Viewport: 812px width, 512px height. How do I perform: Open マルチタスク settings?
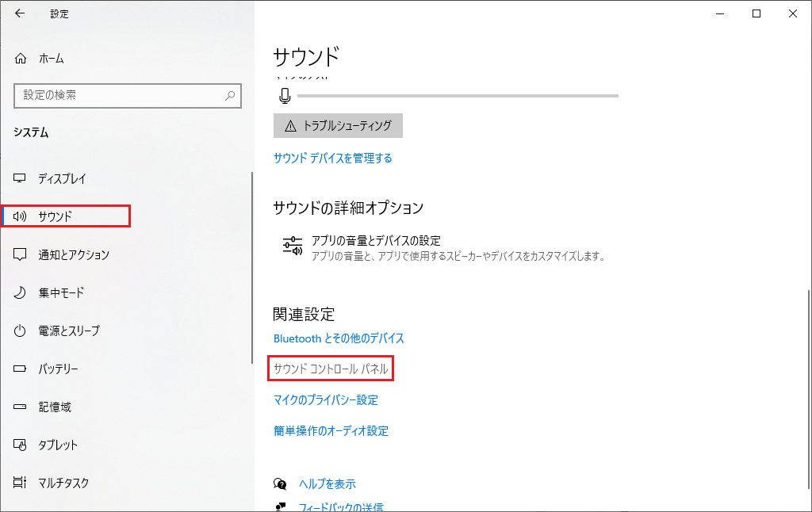coord(63,483)
